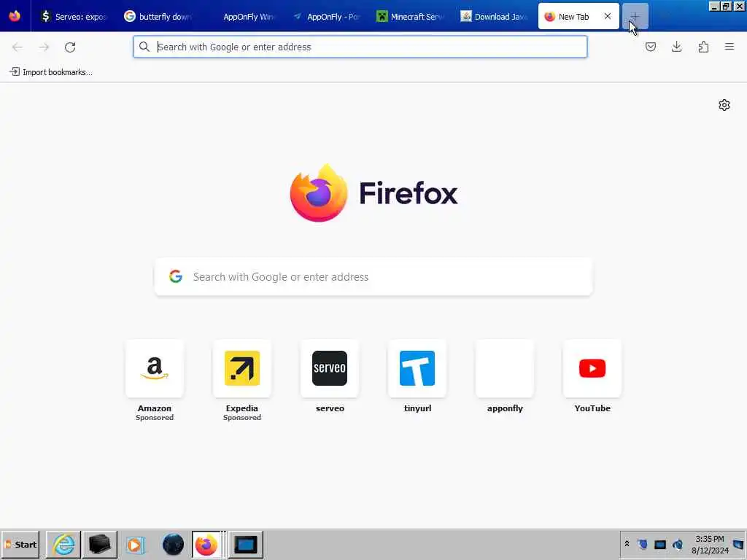Select Firefox taskbar button

coord(206,544)
